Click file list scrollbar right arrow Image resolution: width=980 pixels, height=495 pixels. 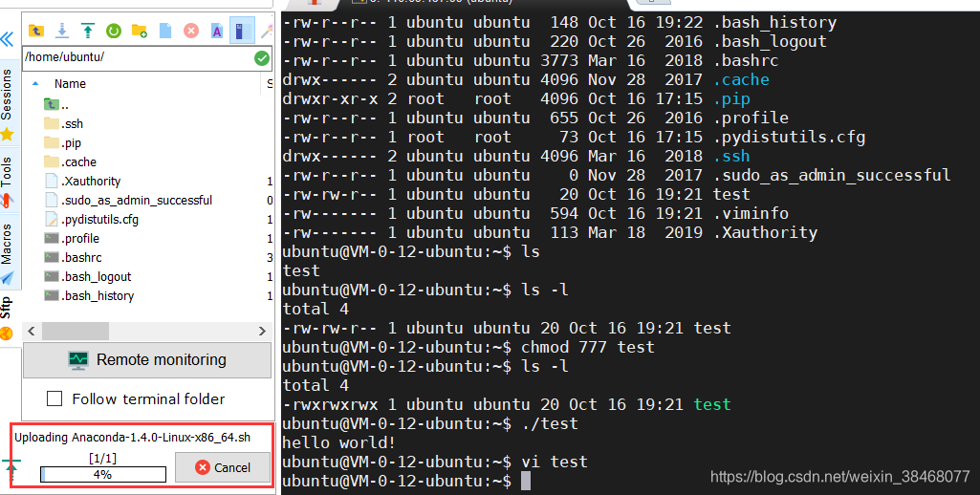coord(263,331)
